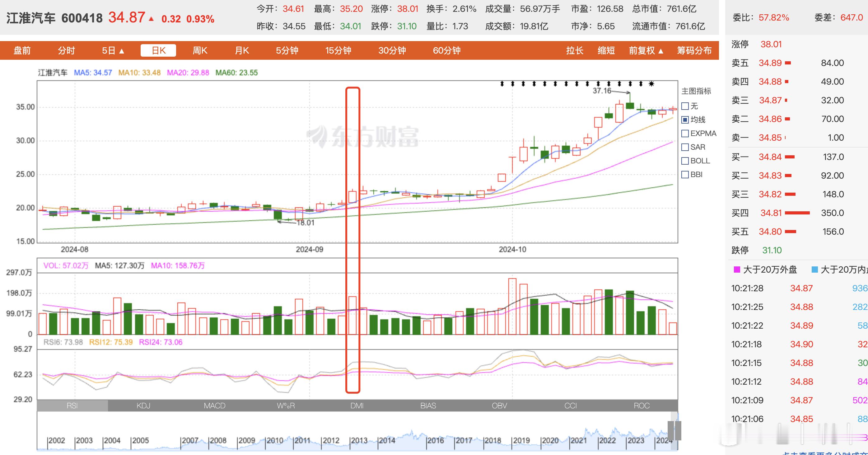
Task: Switch to the 月K monthly chart tab
Action: 242,50
